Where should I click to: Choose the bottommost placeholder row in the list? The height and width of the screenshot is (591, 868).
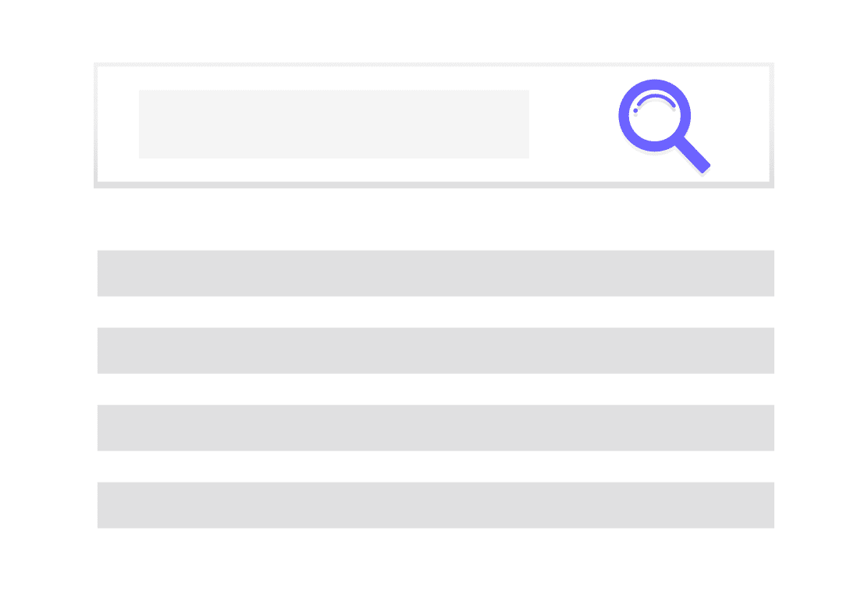tap(436, 505)
